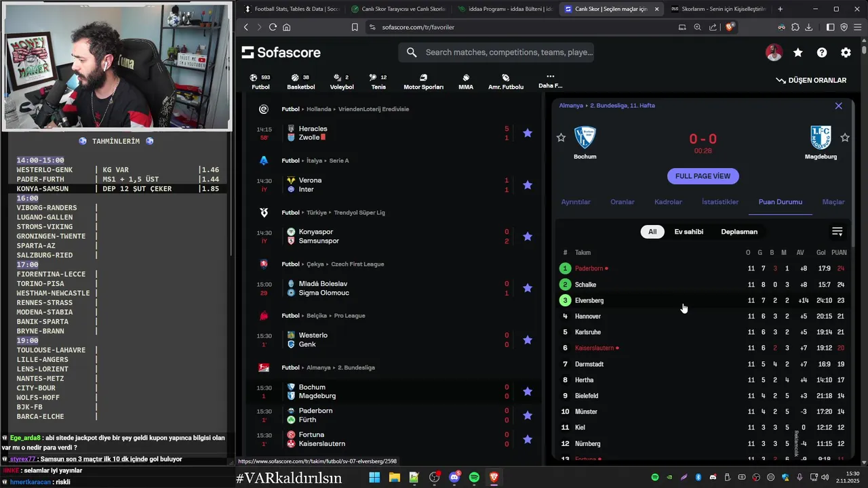Open browser extensions puzzle icon

[x=795, y=27]
